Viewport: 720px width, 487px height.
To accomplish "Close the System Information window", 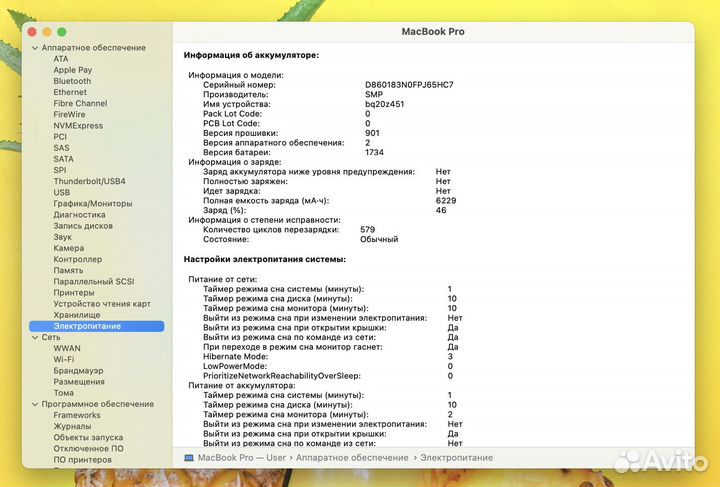I will (x=32, y=32).
